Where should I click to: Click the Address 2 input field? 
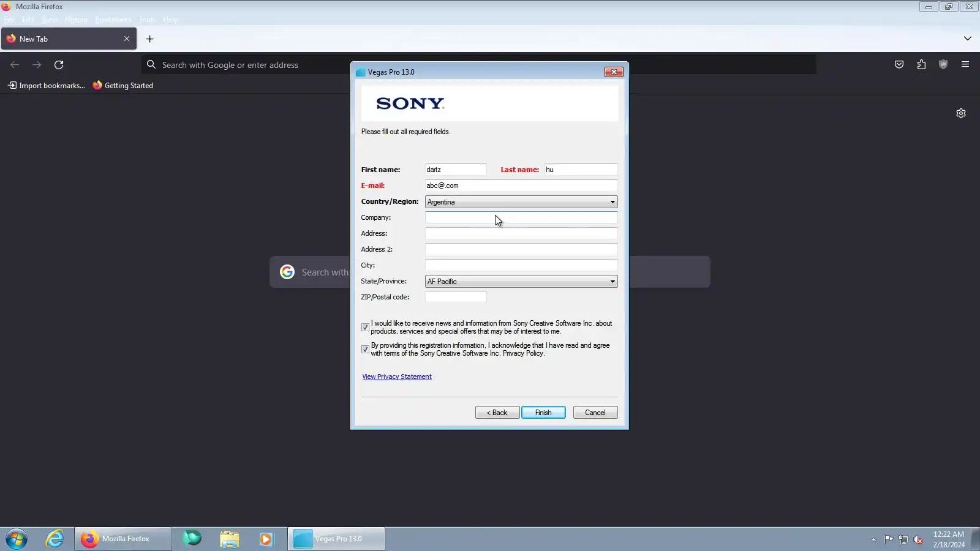coord(521,249)
